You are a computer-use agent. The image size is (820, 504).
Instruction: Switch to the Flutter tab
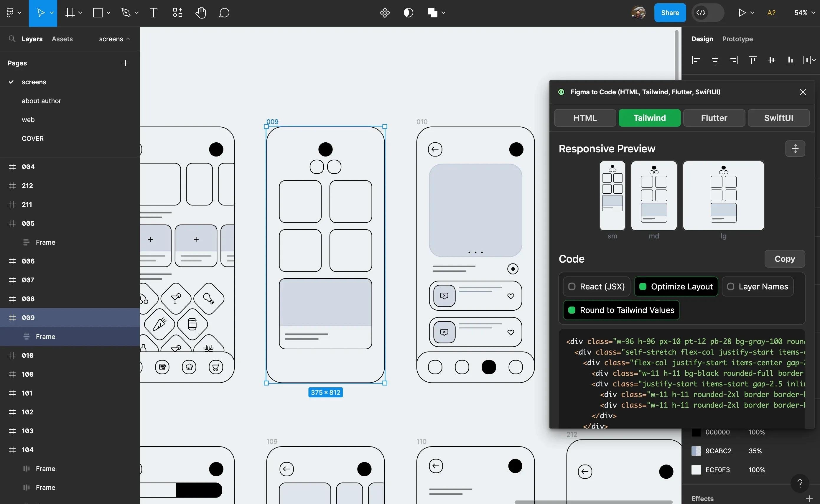714,118
